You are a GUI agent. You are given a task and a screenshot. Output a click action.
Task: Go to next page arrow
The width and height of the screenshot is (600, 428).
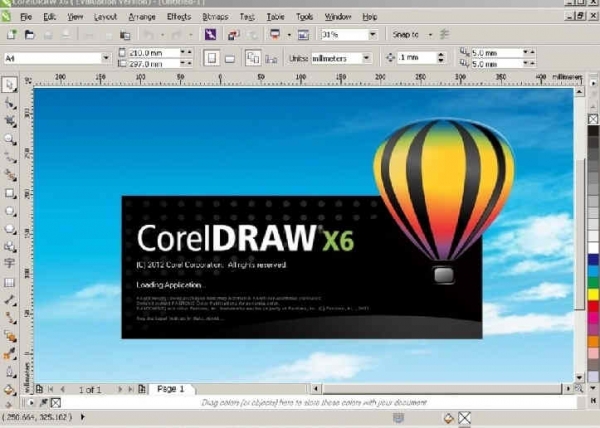(x=120, y=389)
